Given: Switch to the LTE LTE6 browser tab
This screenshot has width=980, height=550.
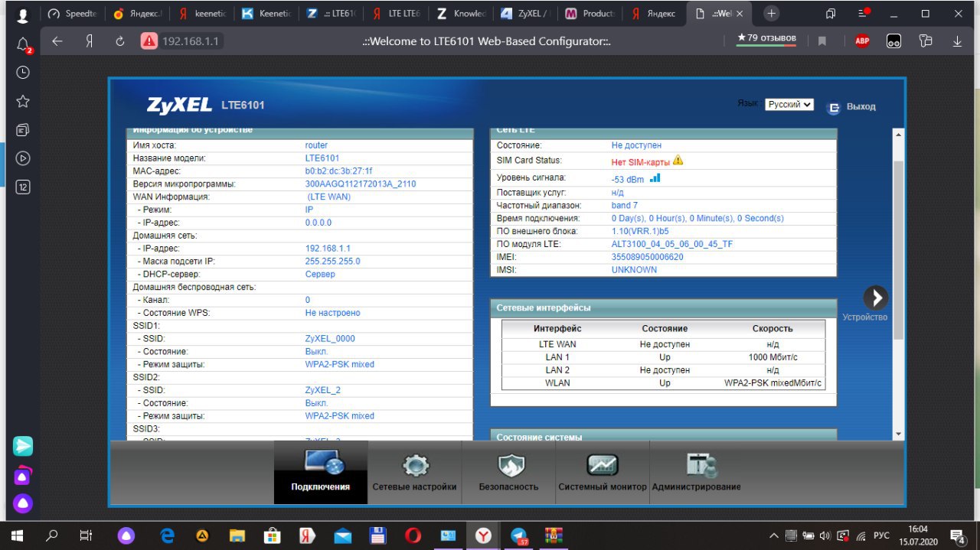Looking at the screenshot, I should [395, 14].
